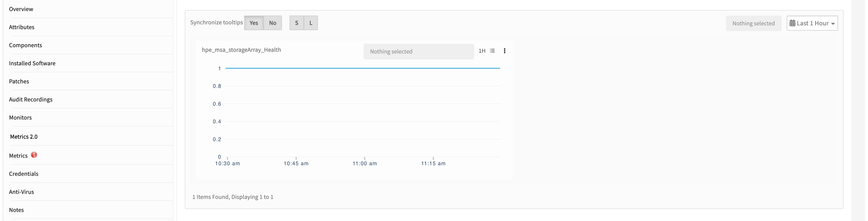Open the Last 1 Hour dropdown
The width and height of the screenshot is (868, 221).
(812, 23)
